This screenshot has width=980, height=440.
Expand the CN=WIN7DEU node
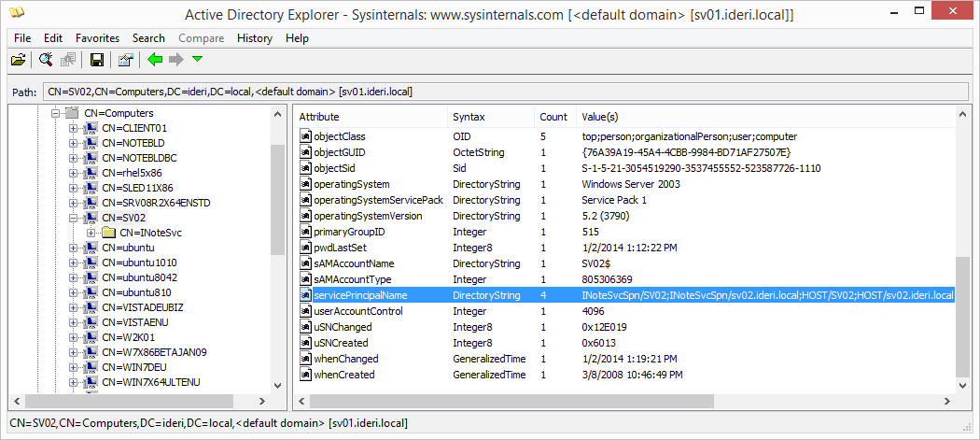[x=73, y=367]
